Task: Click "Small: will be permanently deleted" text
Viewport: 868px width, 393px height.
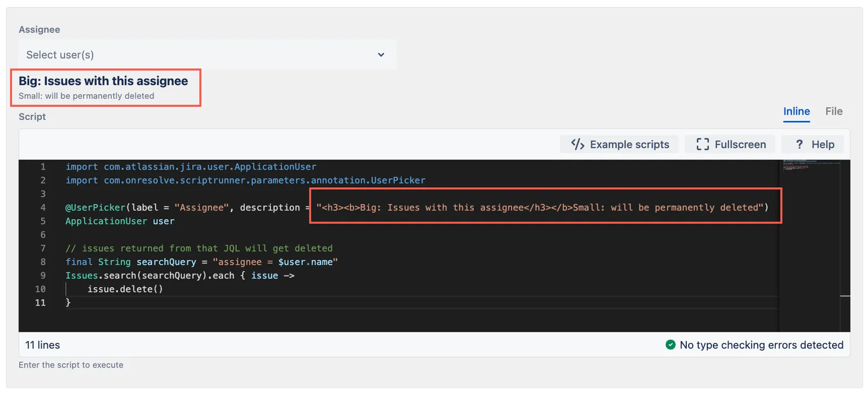Action: [x=86, y=96]
